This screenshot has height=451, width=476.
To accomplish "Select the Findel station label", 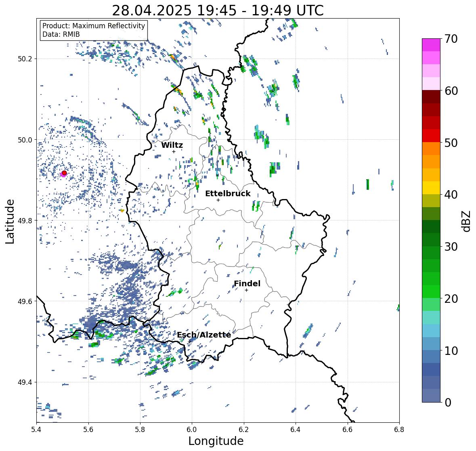I will [x=247, y=283].
